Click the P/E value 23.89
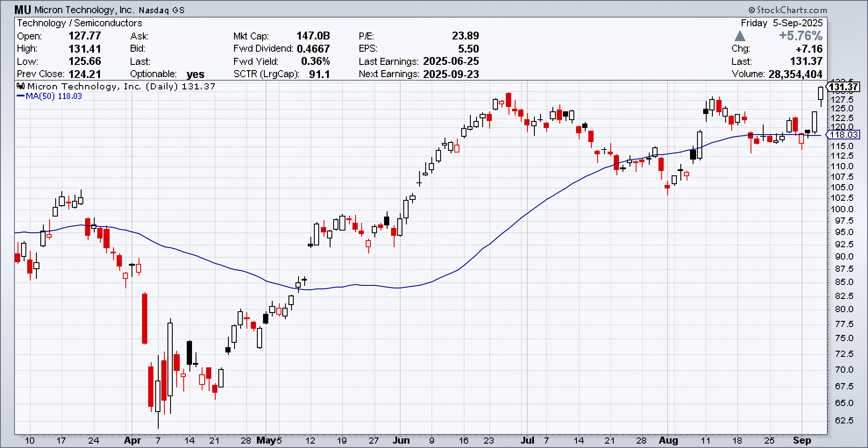 466,36
